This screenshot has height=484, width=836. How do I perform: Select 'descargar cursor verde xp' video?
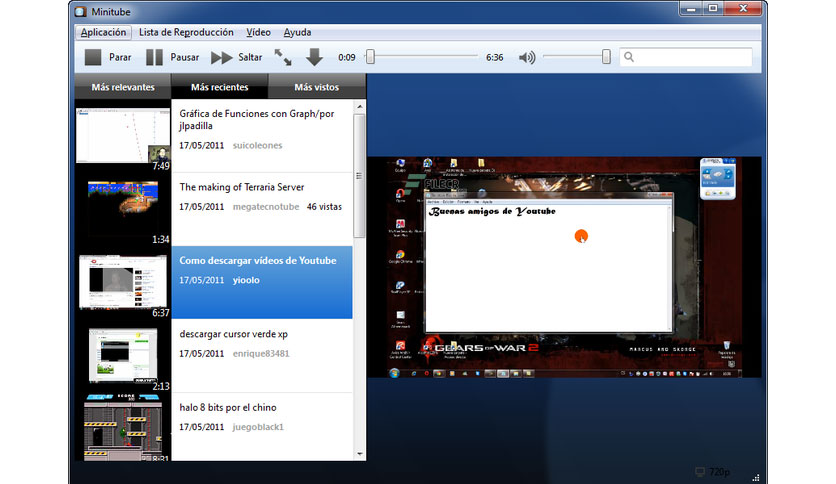262,356
